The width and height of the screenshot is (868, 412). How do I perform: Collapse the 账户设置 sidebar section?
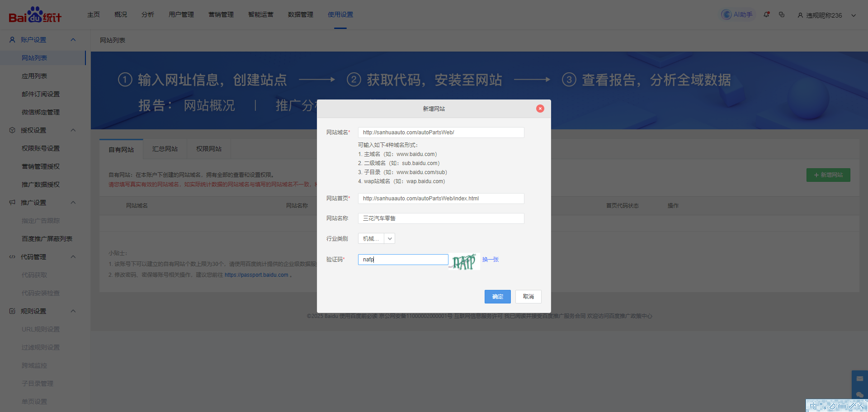(x=73, y=40)
